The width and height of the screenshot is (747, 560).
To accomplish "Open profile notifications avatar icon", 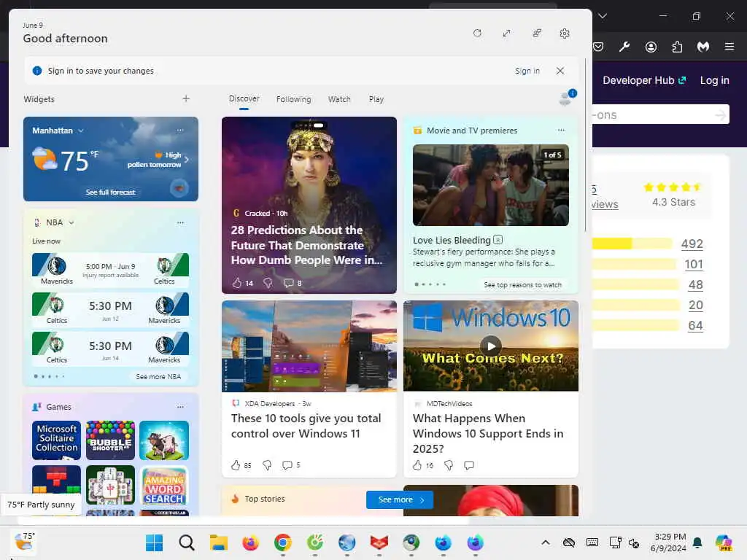I will click(567, 97).
